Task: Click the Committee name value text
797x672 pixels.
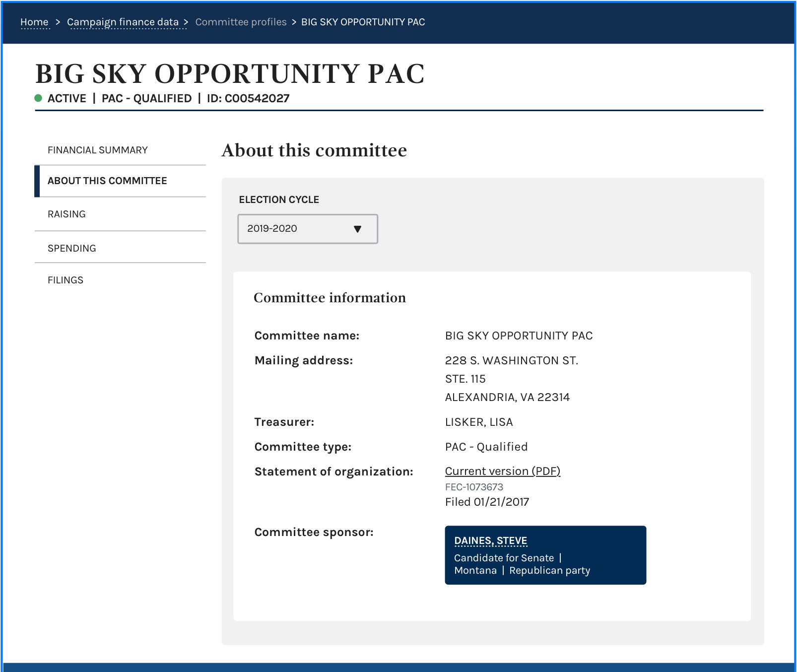Action: tap(519, 336)
